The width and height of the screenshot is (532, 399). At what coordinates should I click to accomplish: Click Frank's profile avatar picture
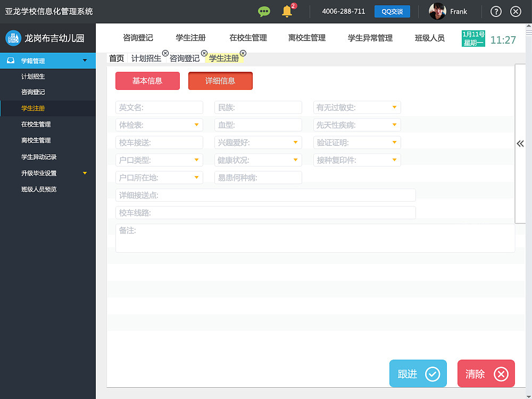437,11
